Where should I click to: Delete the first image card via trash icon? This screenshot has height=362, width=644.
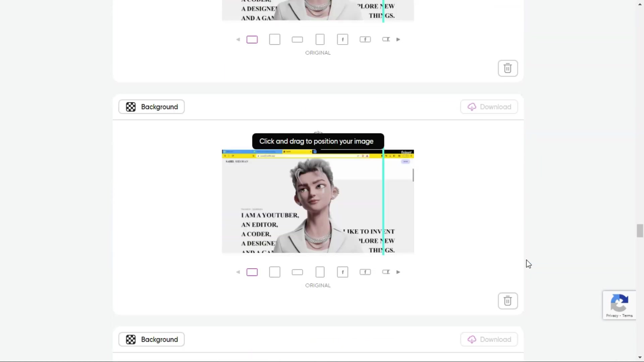pos(508,68)
